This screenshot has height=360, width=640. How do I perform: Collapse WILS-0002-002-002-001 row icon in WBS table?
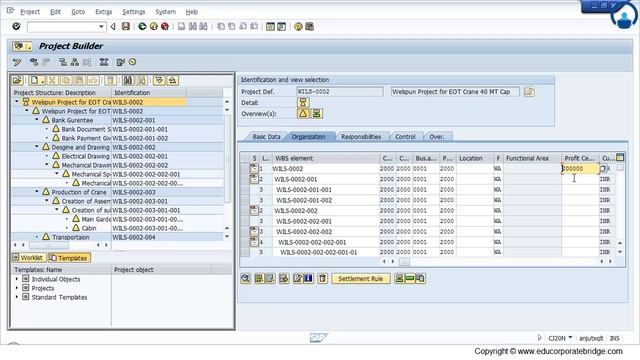[254, 242]
